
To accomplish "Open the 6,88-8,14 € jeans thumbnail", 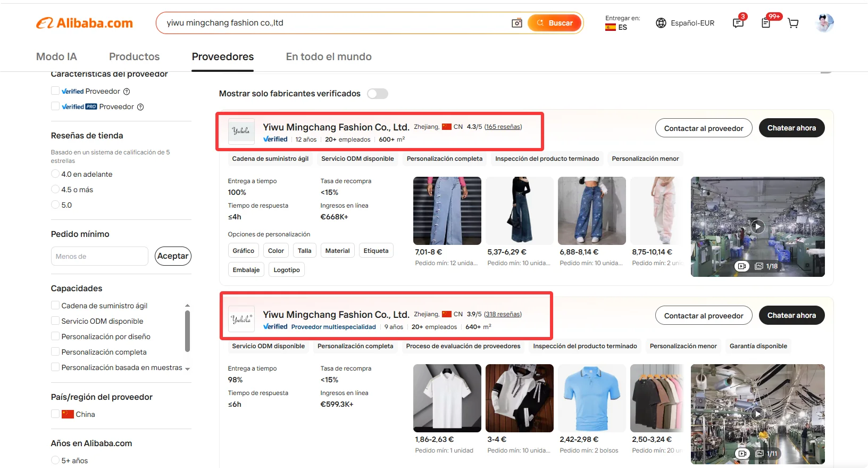I will click(x=592, y=211).
